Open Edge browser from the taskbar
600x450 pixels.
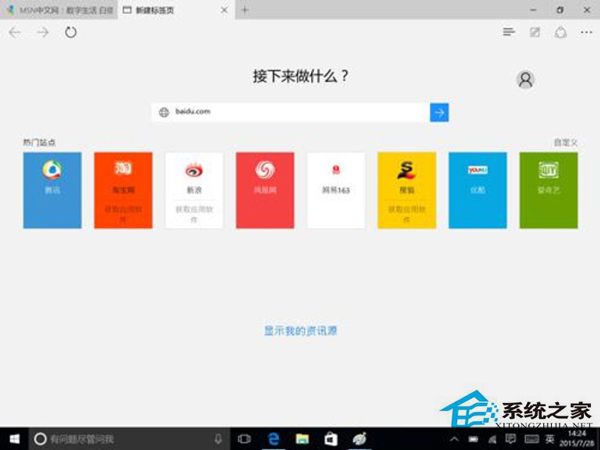273,439
